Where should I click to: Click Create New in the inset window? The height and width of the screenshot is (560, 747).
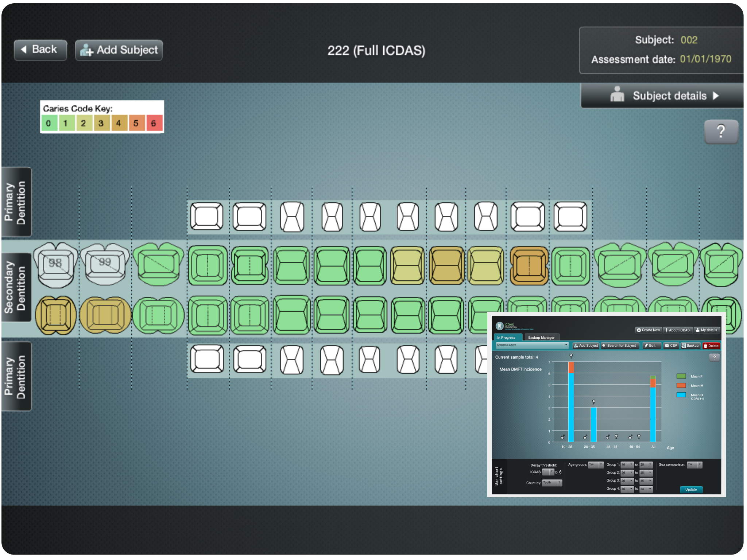[x=649, y=330]
